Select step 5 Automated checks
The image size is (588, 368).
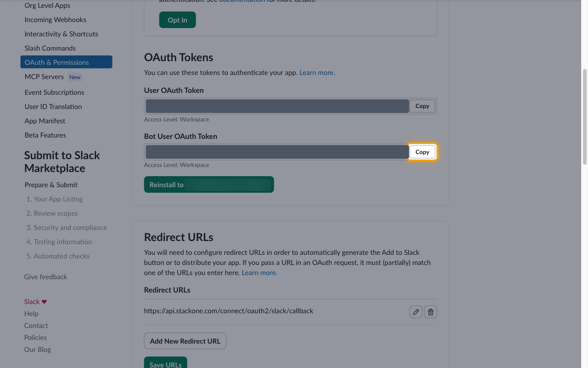tap(58, 256)
